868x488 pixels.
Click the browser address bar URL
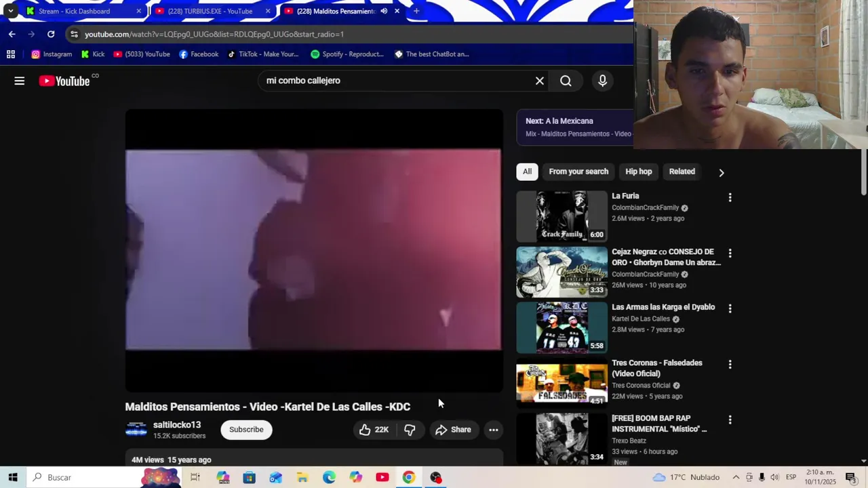point(214,34)
